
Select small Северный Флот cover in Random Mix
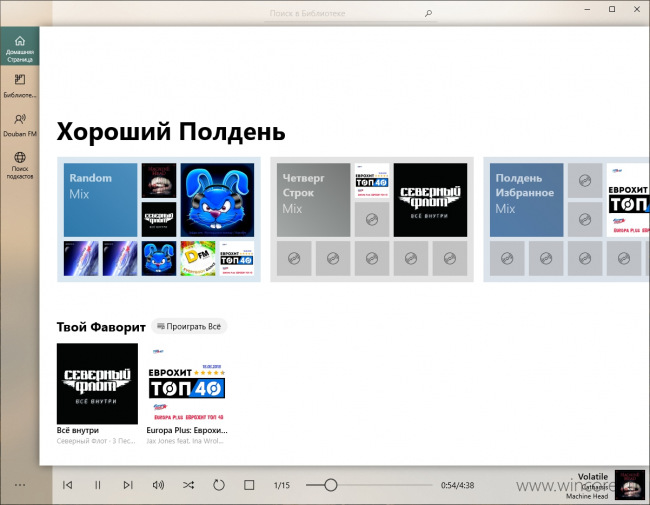159,219
